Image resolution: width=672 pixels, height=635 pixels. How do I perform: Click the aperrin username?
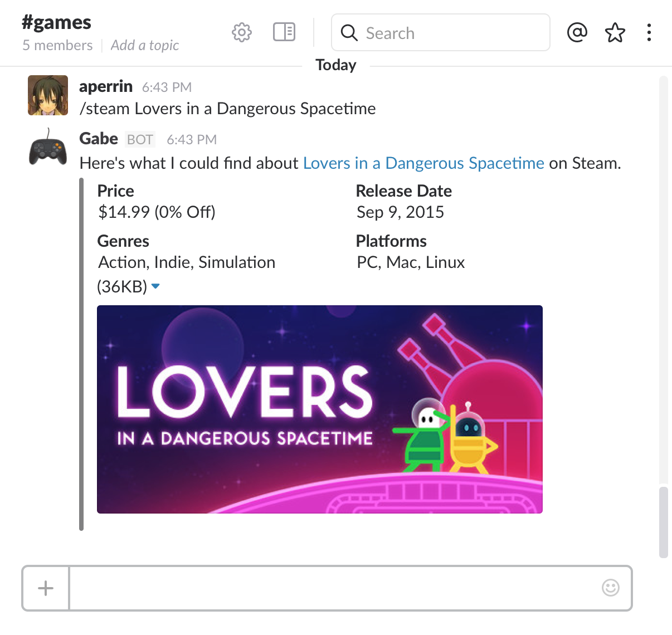[106, 86]
